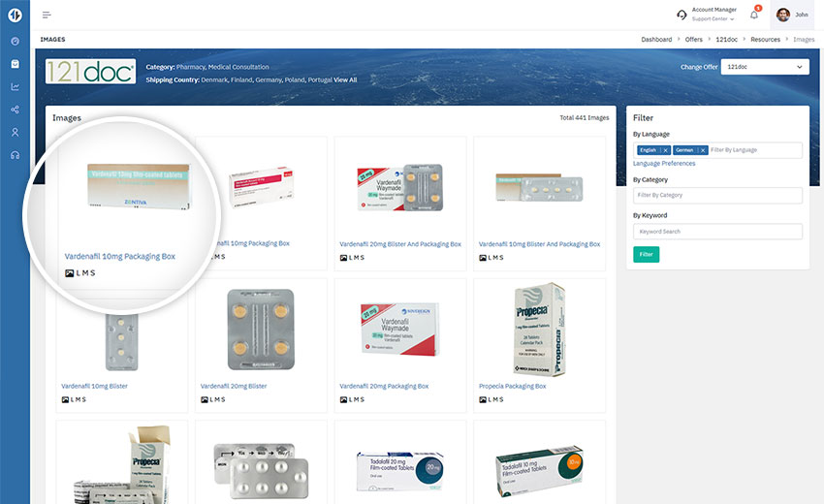Expand the Support Center dropdown
This screenshot has width=824, height=504.
pos(713,19)
